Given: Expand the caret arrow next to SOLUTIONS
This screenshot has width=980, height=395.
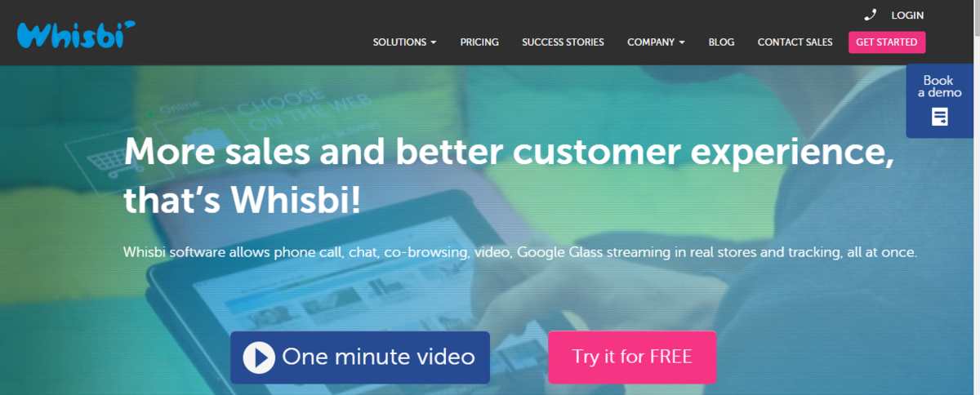Looking at the screenshot, I should pos(434,42).
